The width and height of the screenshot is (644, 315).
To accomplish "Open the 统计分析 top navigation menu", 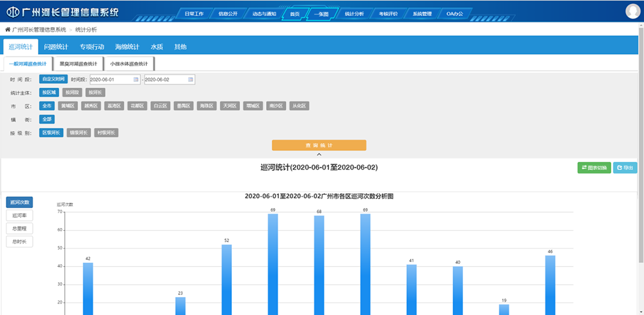I will tap(354, 13).
